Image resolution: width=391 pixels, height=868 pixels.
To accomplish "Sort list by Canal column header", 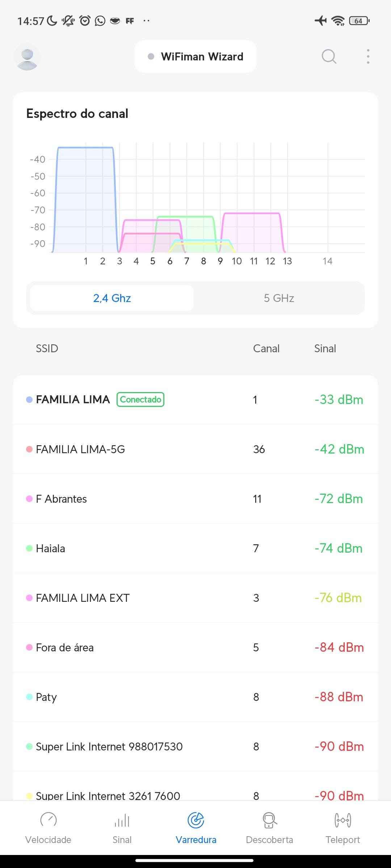I will tap(266, 348).
